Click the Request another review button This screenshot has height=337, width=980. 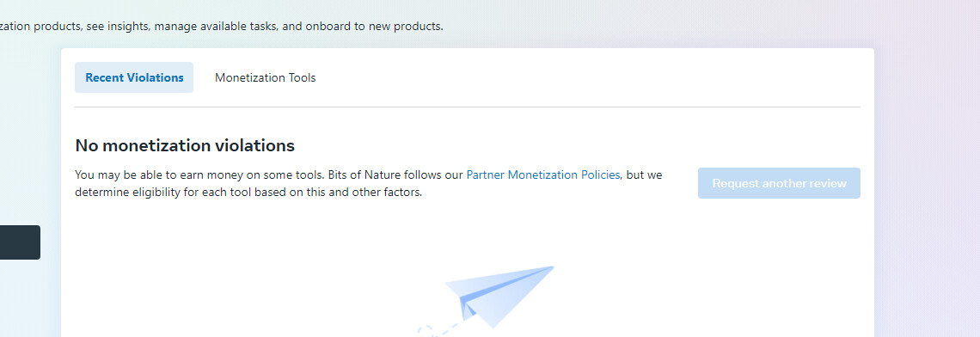point(779,183)
